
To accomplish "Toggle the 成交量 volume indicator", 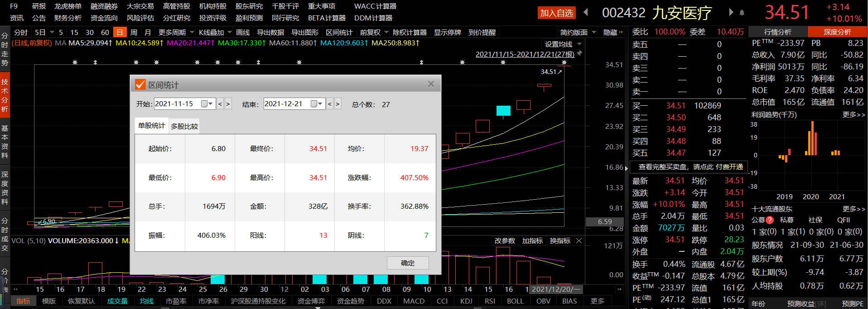I will 117,301.
